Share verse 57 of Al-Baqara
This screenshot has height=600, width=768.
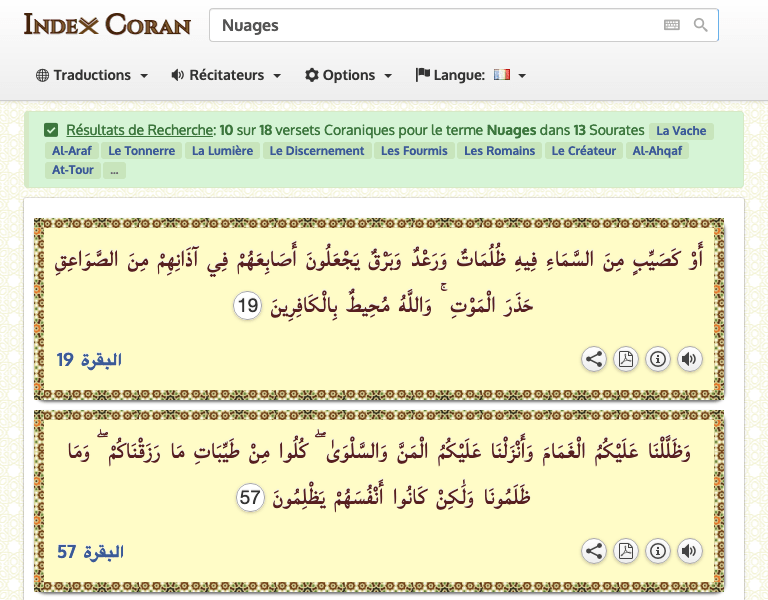594,551
